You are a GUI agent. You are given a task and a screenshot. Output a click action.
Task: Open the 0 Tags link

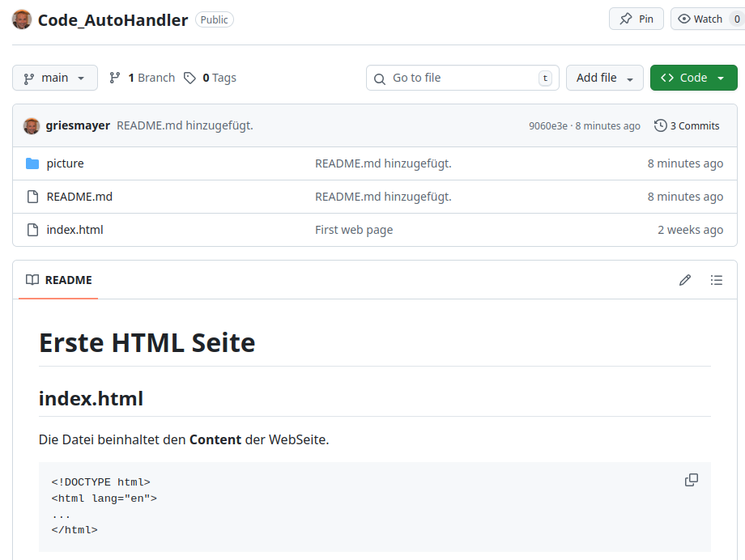point(211,78)
